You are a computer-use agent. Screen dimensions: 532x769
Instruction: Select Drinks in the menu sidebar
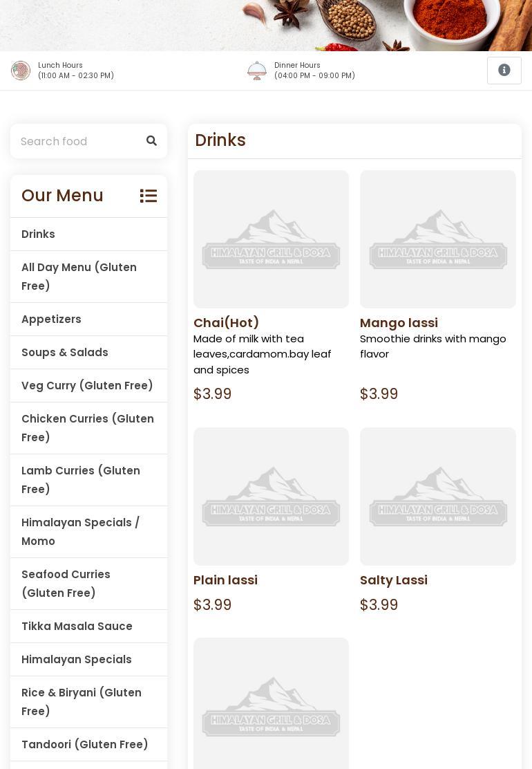point(88,234)
